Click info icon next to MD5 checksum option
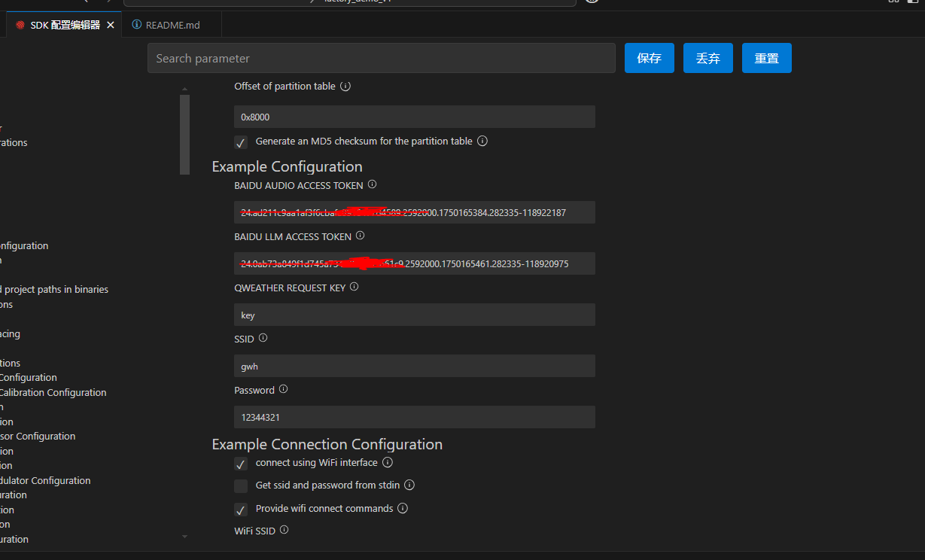This screenshot has width=925, height=560. tap(482, 141)
